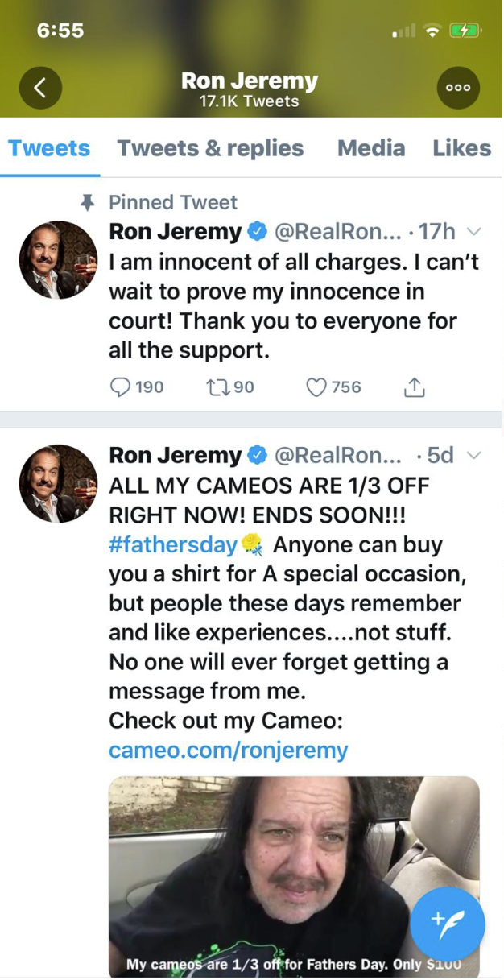Like the pinned tweet with heart icon
504x980 pixels.
tap(316, 387)
